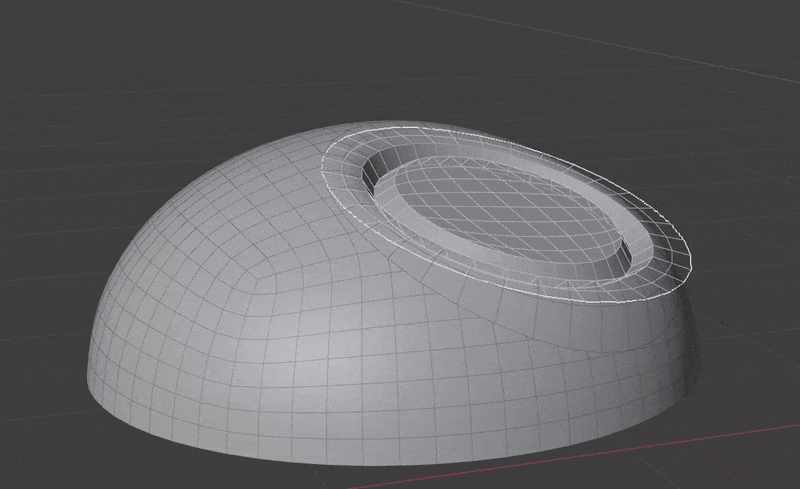Click the dark left opening of the groove
This screenshot has width=800, height=489.
point(369,180)
